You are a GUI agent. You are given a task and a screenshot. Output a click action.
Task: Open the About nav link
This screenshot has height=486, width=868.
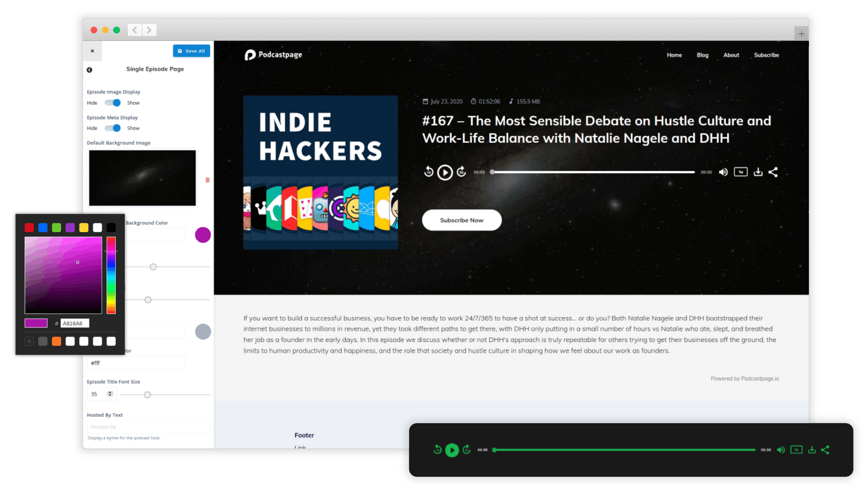pos(731,55)
